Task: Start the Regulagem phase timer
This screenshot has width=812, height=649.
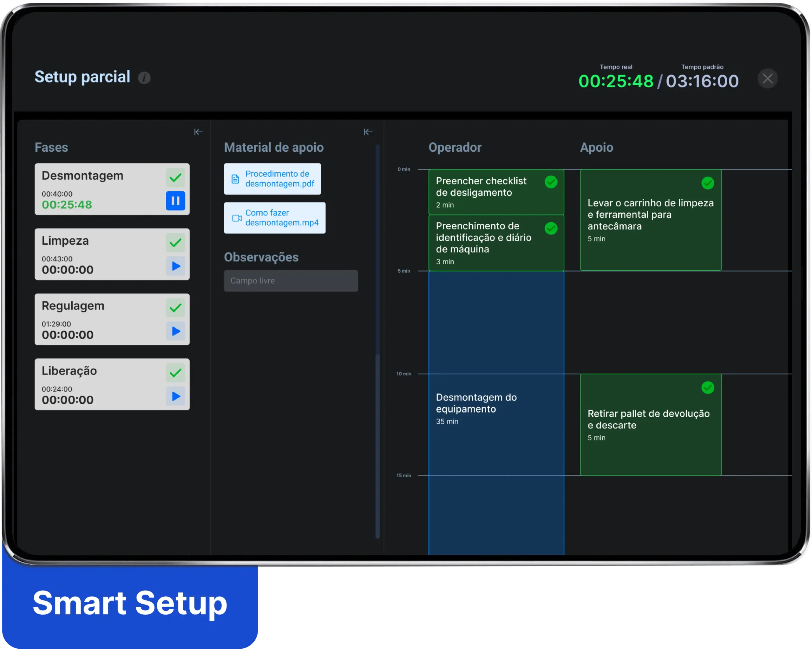Action: [175, 331]
